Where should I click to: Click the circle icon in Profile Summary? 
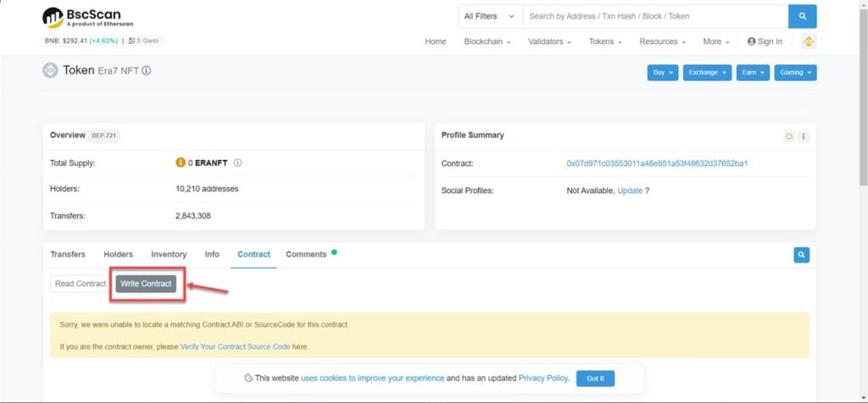pos(789,136)
